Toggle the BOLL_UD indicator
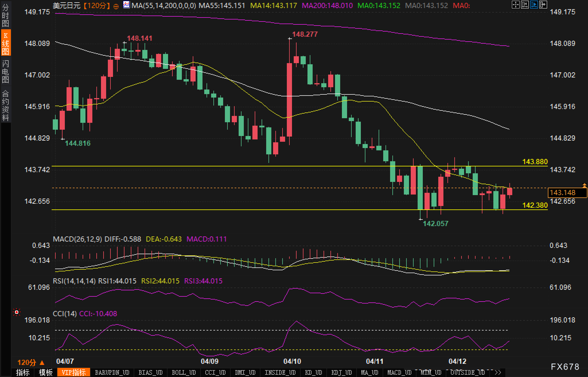This screenshot has height=377, width=588. coord(184,372)
